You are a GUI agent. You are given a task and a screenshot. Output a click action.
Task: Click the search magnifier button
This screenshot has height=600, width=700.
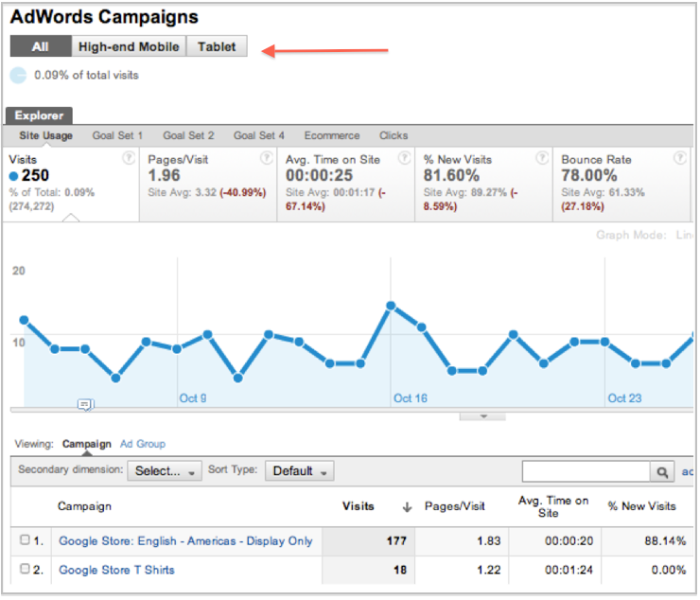[661, 471]
